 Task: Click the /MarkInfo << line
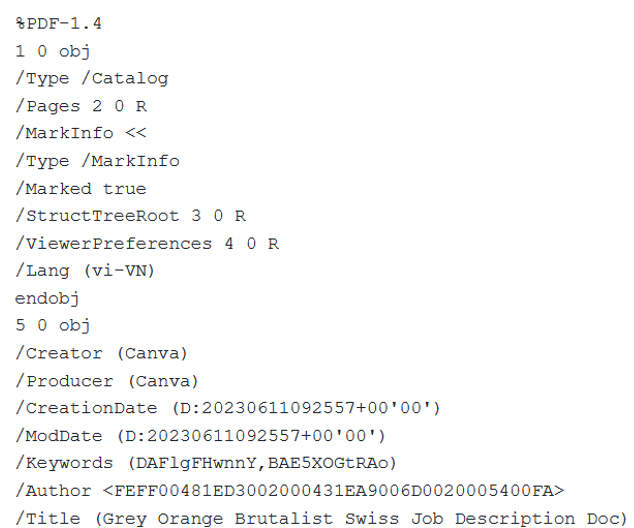pyautogui.click(x=80, y=133)
